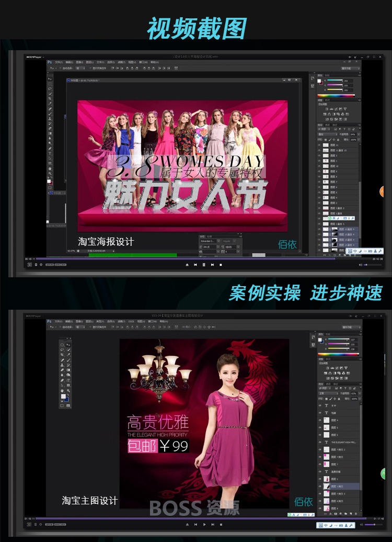Choose the Eyedropper tool in upper Photoshop toolbox
This screenshot has height=542, width=392.
pos(50,104)
